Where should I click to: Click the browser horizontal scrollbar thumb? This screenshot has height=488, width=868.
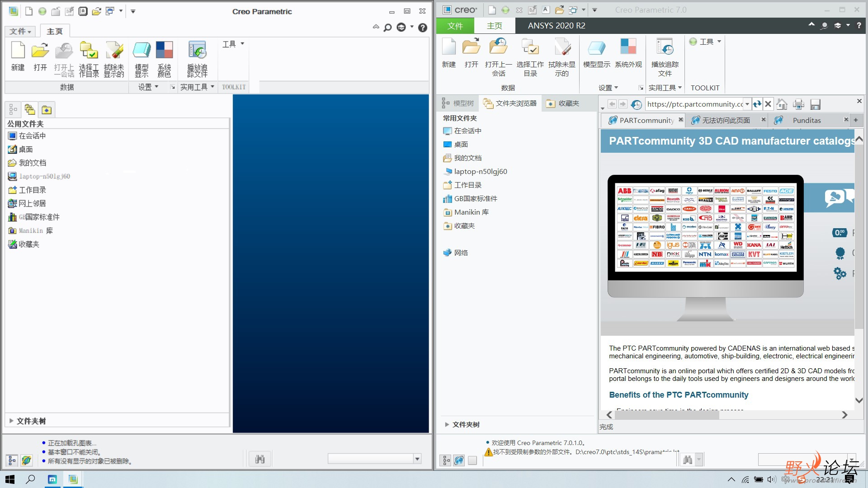(x=667, y=415)
